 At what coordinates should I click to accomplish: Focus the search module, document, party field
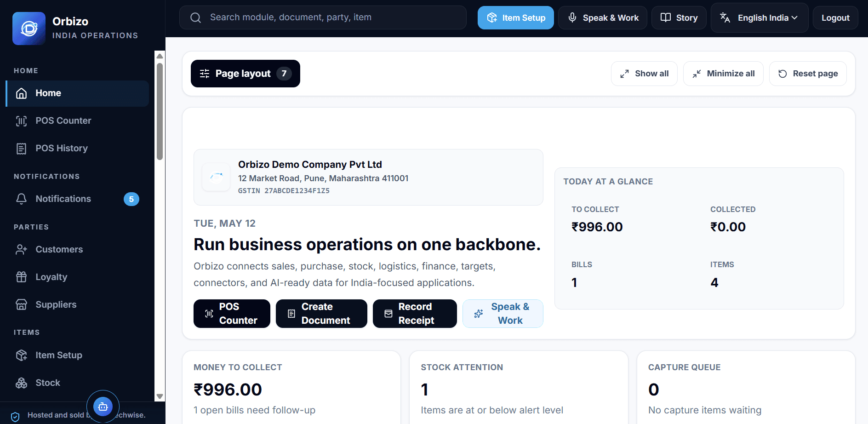click(x=323, y=17)
